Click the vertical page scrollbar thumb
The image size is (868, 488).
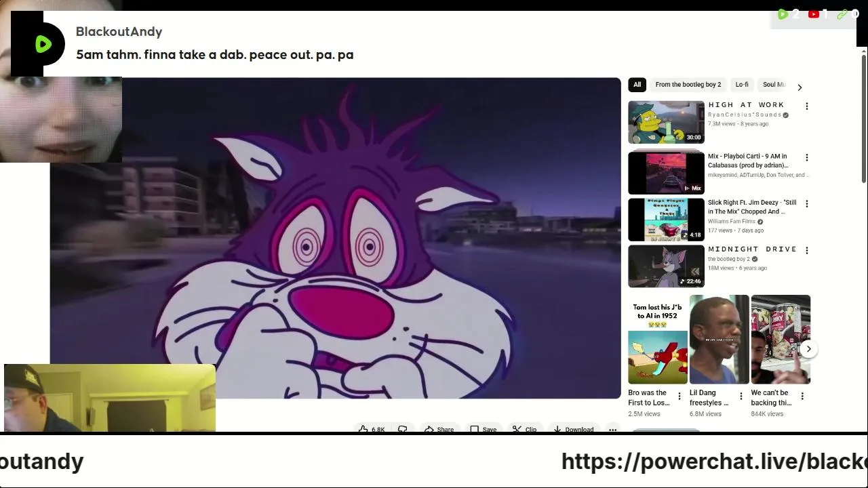863,119
